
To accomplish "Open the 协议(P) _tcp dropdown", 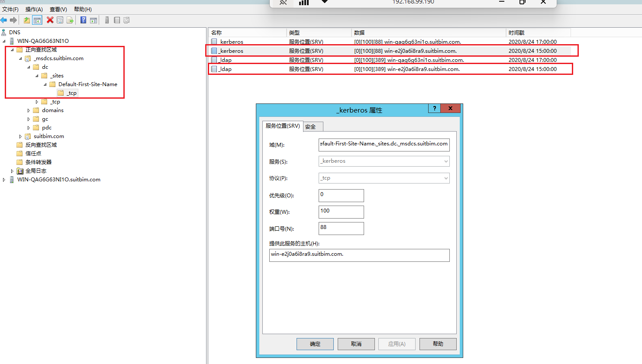I will pos(384,178).
